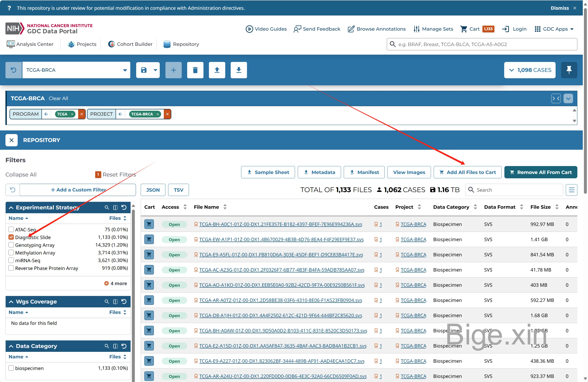Export table as JSON

click(153, 190)
